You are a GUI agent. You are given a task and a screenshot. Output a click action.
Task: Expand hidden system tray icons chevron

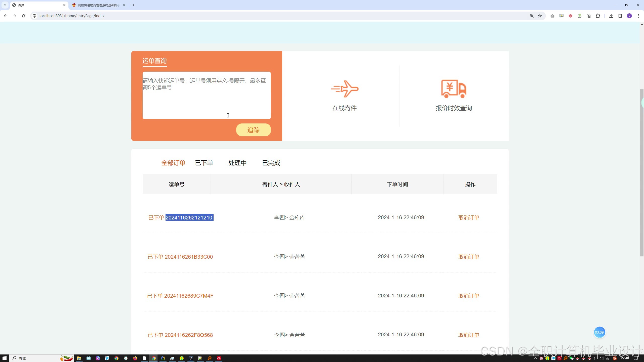click(535, 358)
